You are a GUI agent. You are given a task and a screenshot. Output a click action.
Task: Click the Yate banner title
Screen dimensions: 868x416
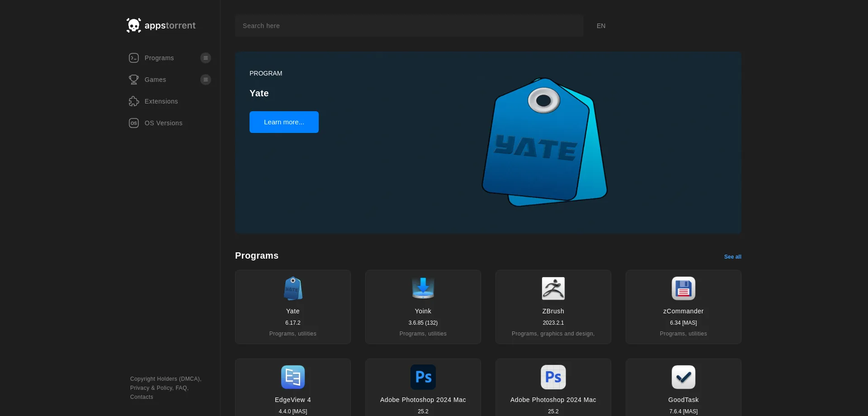259,93
